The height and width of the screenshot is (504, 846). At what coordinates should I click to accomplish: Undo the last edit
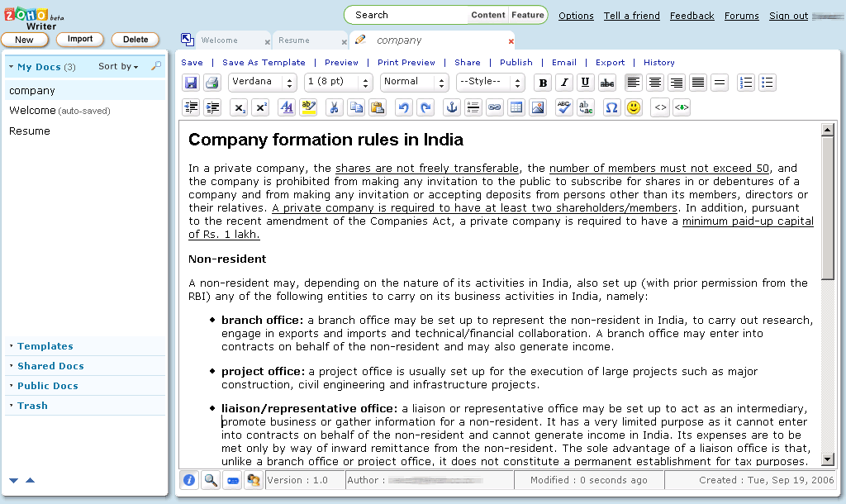tap(403, 107)
